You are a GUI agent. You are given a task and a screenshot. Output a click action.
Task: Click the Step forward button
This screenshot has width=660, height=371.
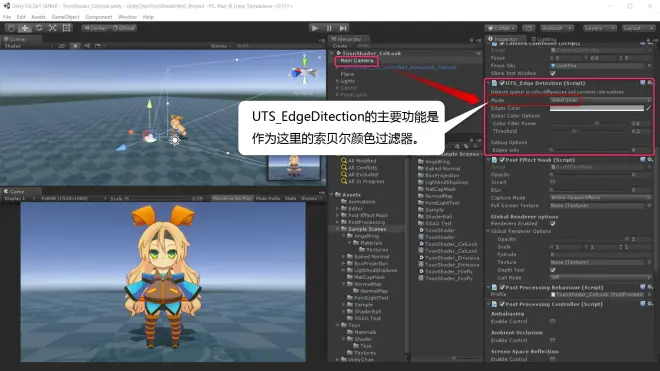point(343,28)
